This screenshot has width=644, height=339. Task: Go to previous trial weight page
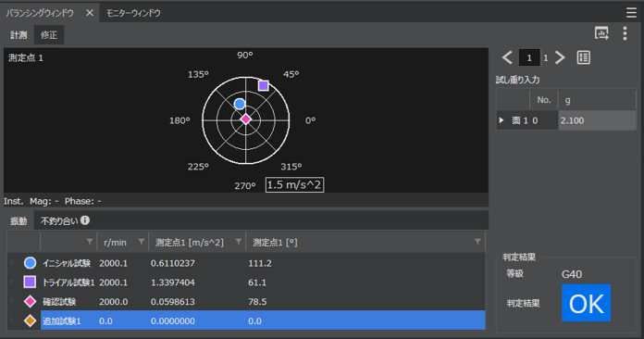[507, 57]
